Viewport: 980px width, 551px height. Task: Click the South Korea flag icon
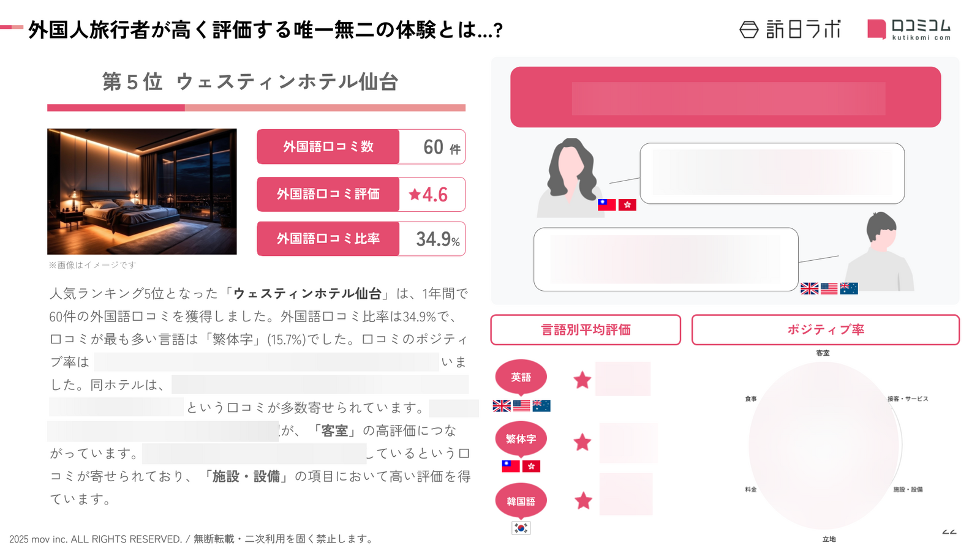point(521,528)
